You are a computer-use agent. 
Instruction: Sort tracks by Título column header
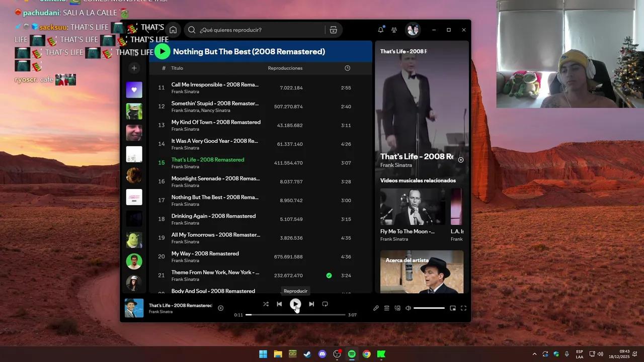click(x=177, y=68)
